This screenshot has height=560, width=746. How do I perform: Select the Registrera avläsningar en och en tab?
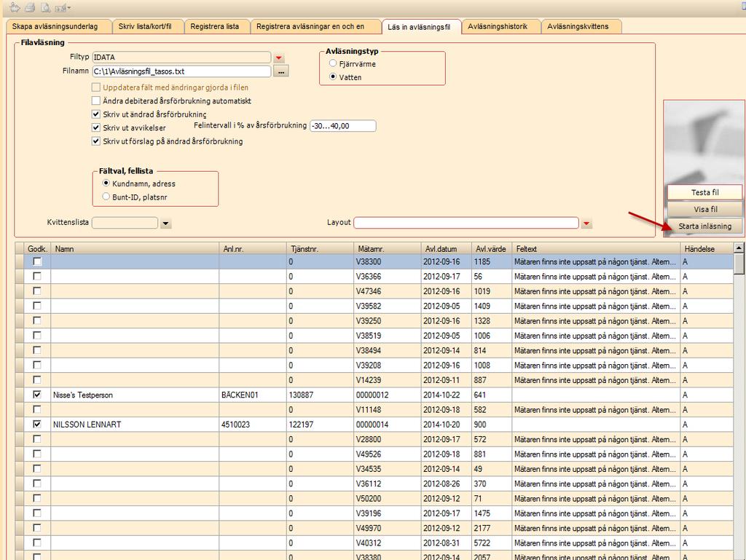(x=310, y=27)
